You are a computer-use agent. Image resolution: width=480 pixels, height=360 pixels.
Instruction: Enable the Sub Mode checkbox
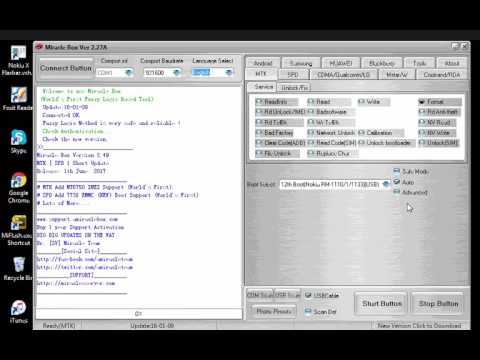(x=397, y=171)
